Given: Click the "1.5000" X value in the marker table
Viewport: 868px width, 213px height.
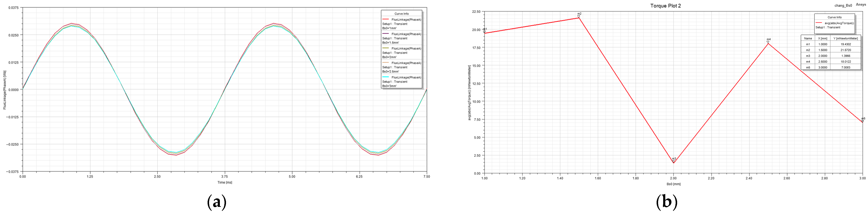Looking at the screenshot, I should [823, 50].
